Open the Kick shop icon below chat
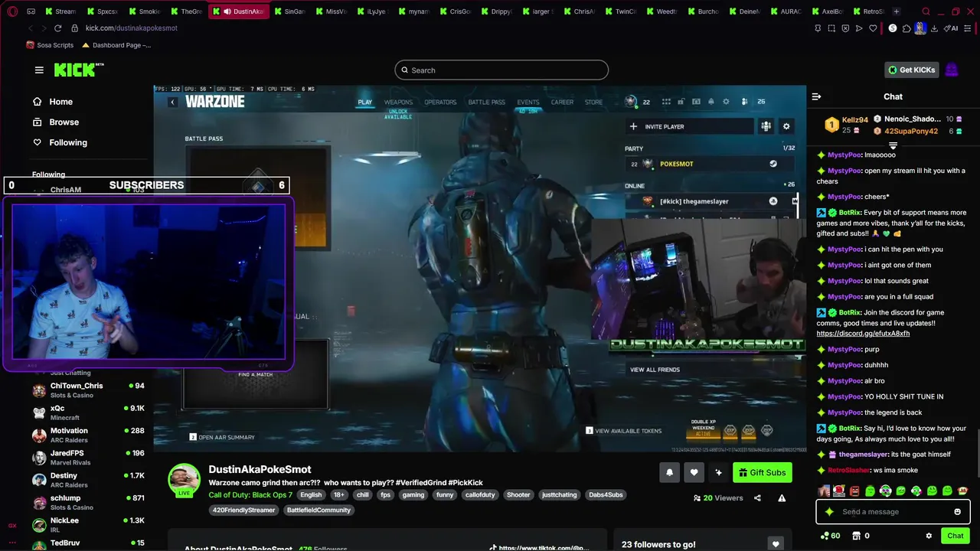Image resolution: width=980 pixels, height=551 pixels. coord(857,536)
